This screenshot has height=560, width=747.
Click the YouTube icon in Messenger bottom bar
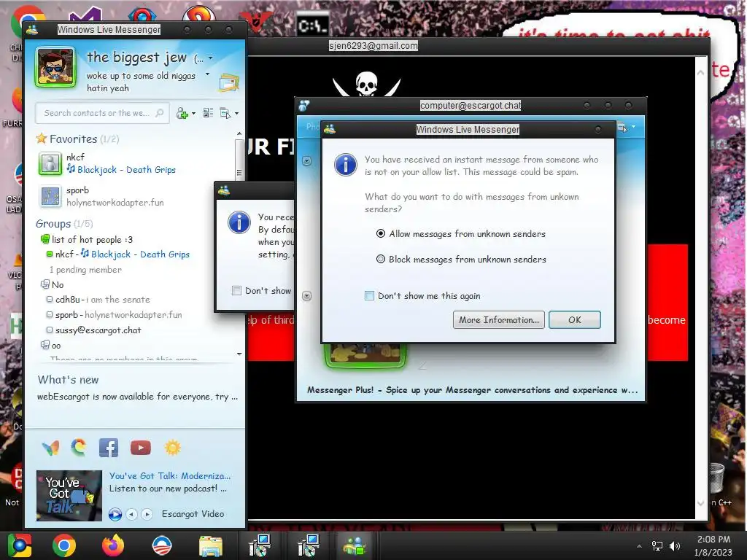coord(141,448)
